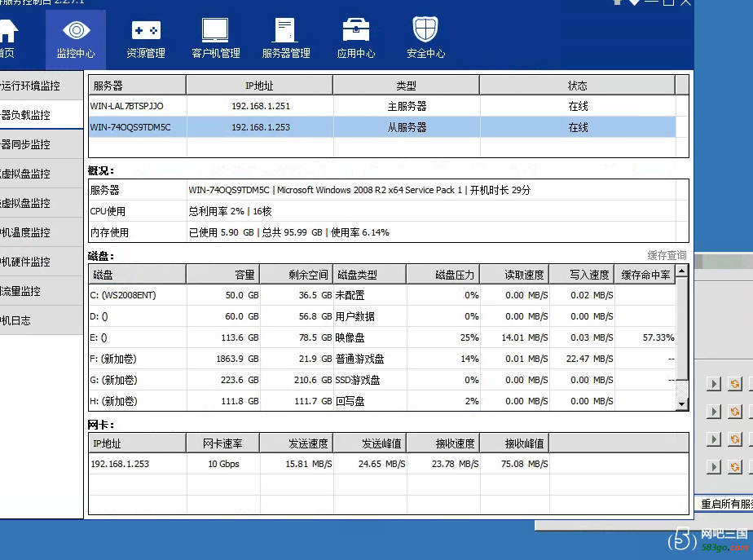Open the Home page icon
This screenshot has height=560, width=753.
[x=7, y=32]
